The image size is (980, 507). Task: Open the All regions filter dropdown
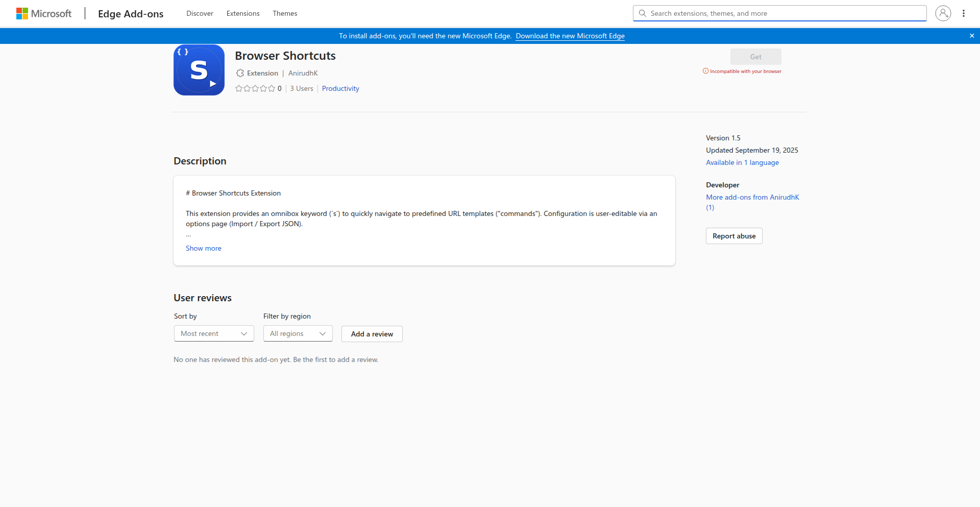[x=298, y=334]
